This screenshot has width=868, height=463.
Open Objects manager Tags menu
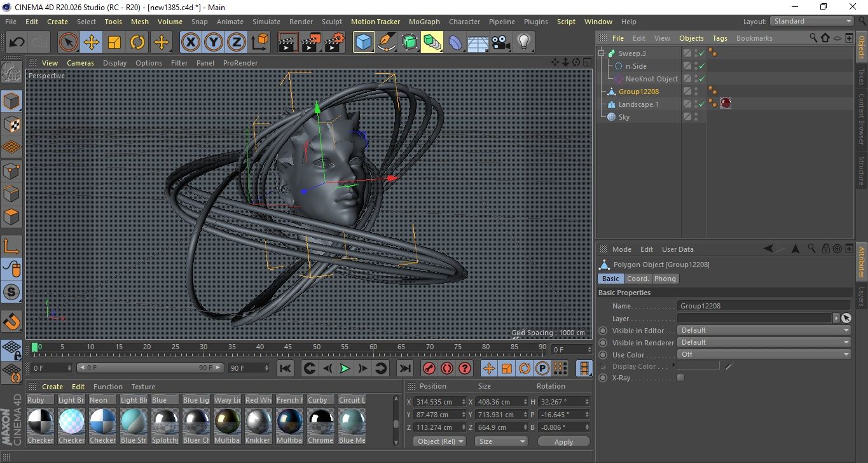[x=720, y=38]
